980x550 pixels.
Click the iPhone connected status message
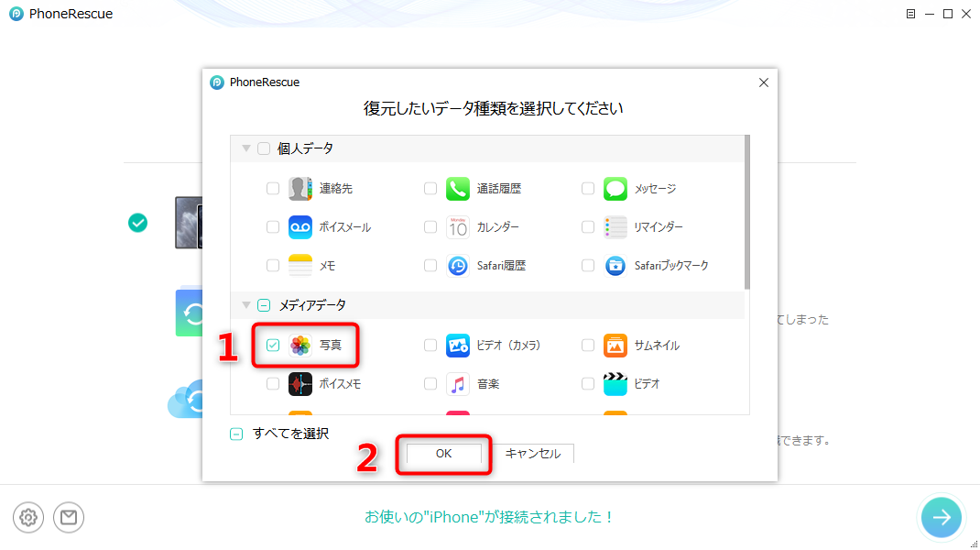(x=489, y=517)
